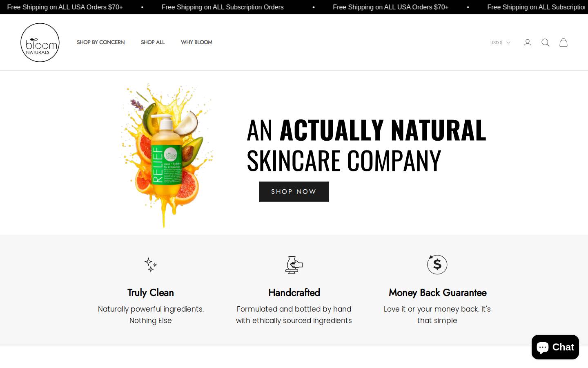This screenshot has width=588, height=368.
Task: Click the 'Money Back Guarantee' heading
Action: (x=437, y=293)
